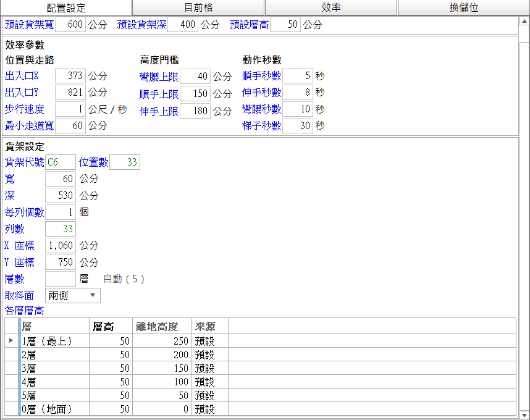This screenshot has width=530, height=420.
Task: Click the 順手秒數 input field
Action: [298, 76]
